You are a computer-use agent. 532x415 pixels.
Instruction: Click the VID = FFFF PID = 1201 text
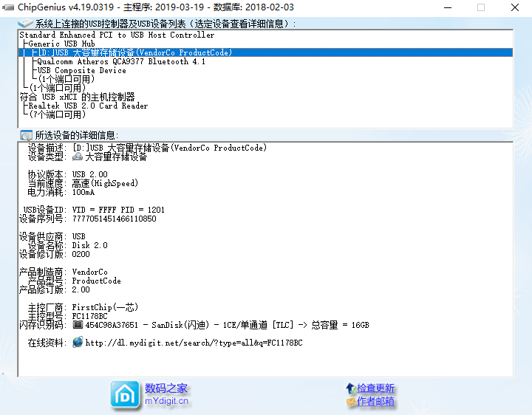click(118, 210)
